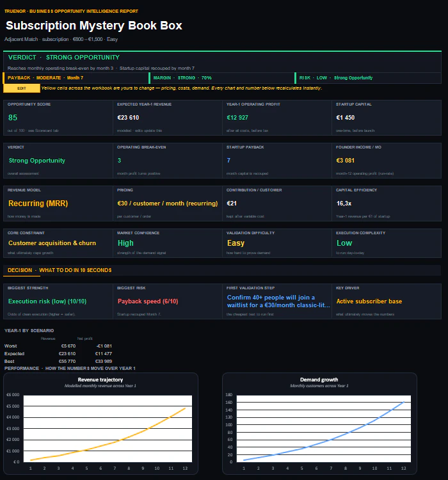
Task: Select the Demand growth chart
Action: pos(319,424)
